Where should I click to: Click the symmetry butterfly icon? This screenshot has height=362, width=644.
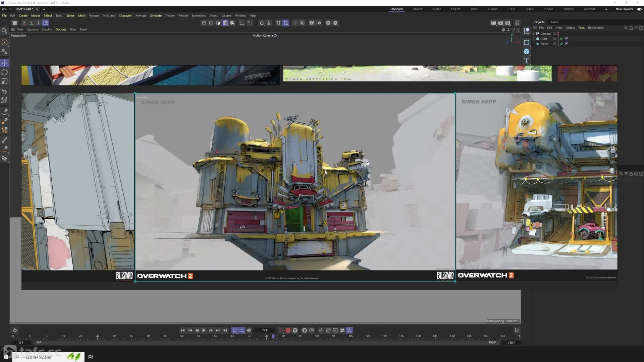312,23
